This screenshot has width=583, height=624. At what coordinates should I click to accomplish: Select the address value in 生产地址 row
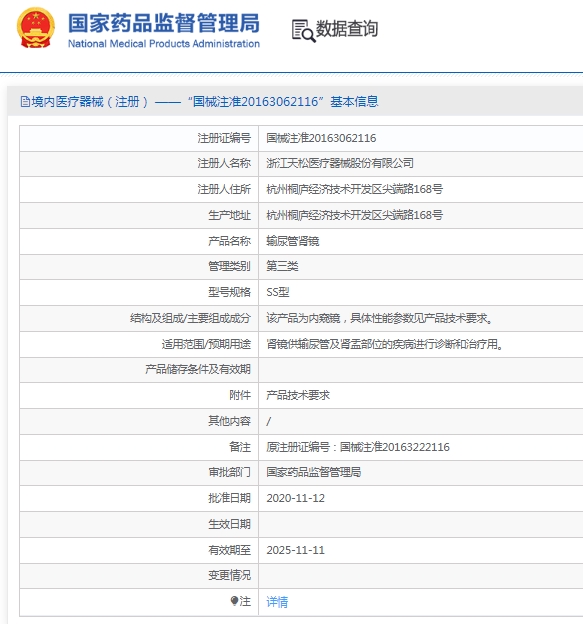(x=355, y=215)
